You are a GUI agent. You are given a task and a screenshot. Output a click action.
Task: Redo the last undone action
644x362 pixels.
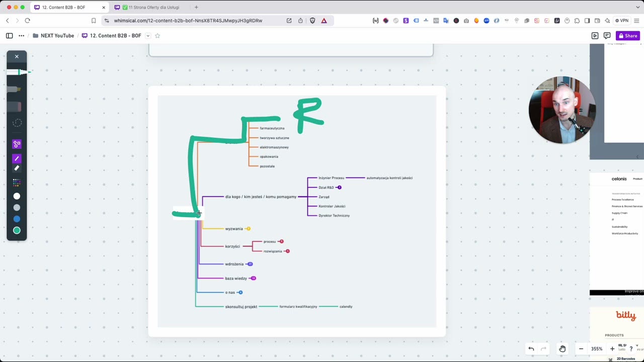point(543,349)
